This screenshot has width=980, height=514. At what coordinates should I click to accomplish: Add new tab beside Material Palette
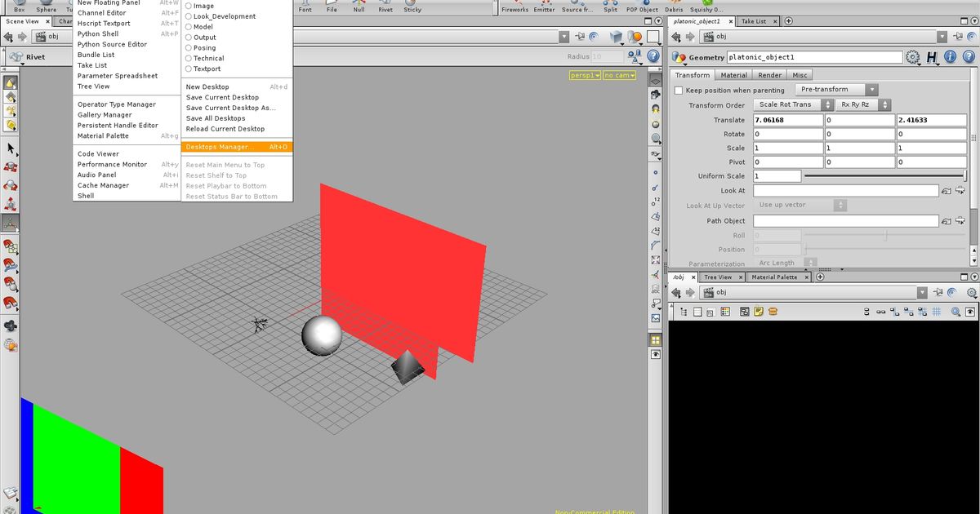[820, 277]
